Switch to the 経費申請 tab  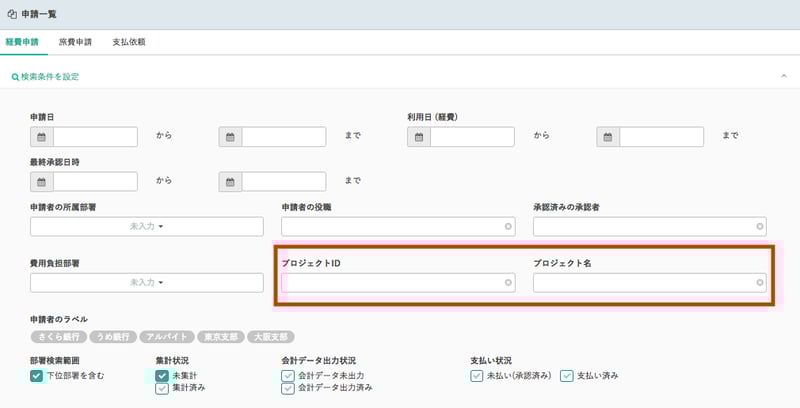click(22, 42)
